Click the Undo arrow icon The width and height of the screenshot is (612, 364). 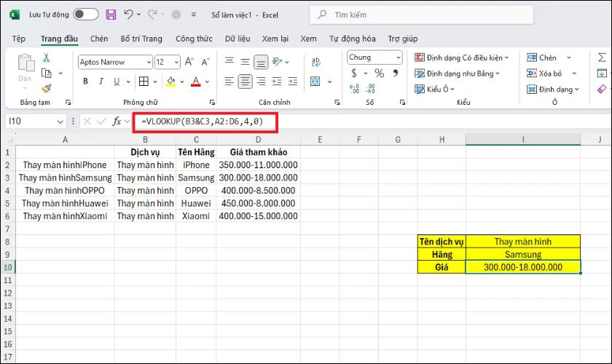point(128,15)
